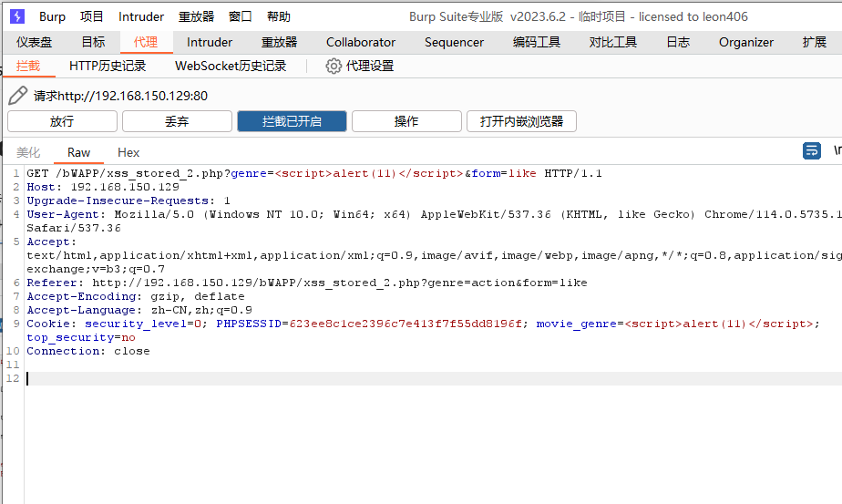Screen dimensions: 842x504
Task: Click the Connection: close header line
Action: [88, 352]
